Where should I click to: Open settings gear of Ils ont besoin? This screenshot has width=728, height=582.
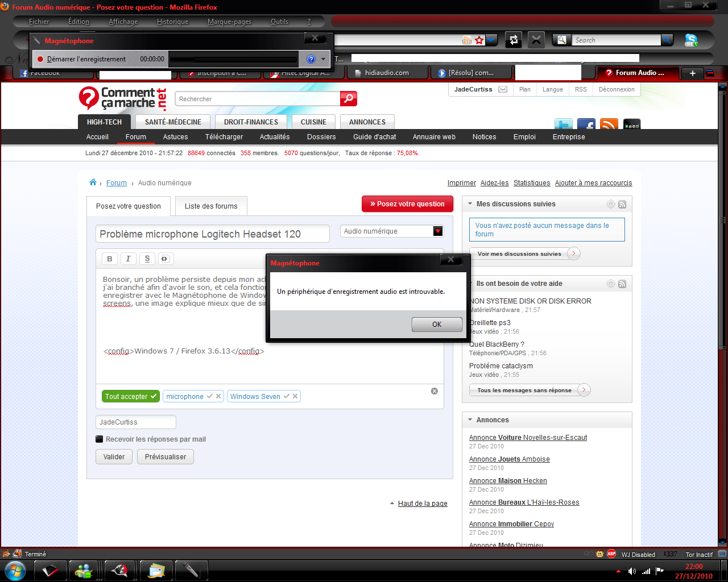tap(611, 284)
